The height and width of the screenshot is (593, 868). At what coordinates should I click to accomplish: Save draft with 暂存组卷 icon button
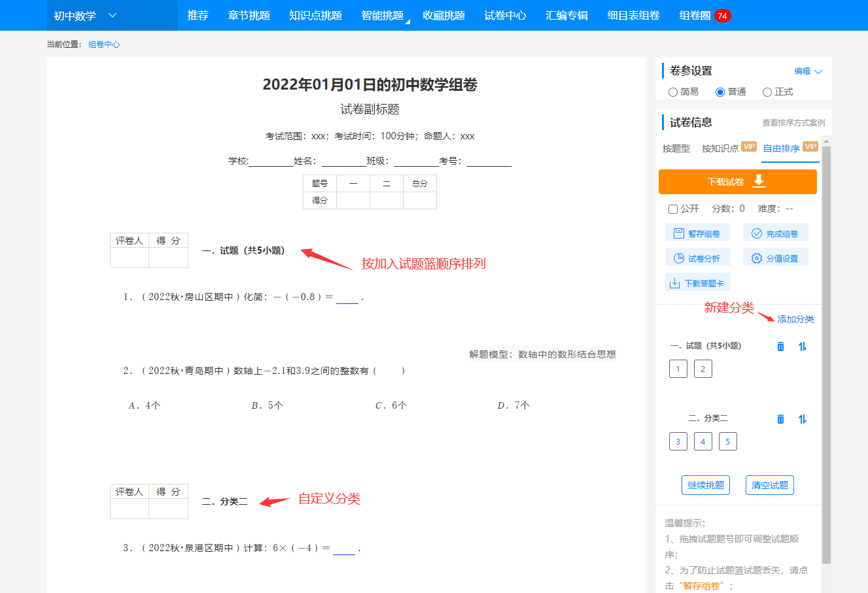pos(698,233)
